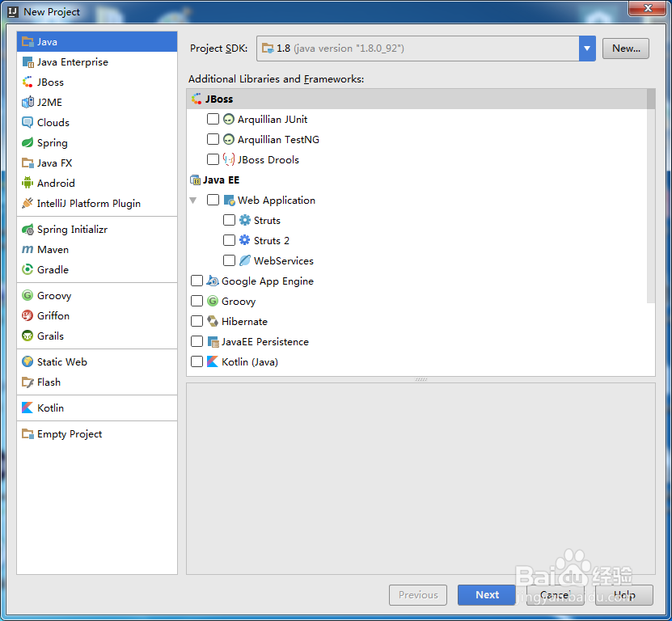
Task: Click the Google App Engine icon
Action: pos(213,281)
